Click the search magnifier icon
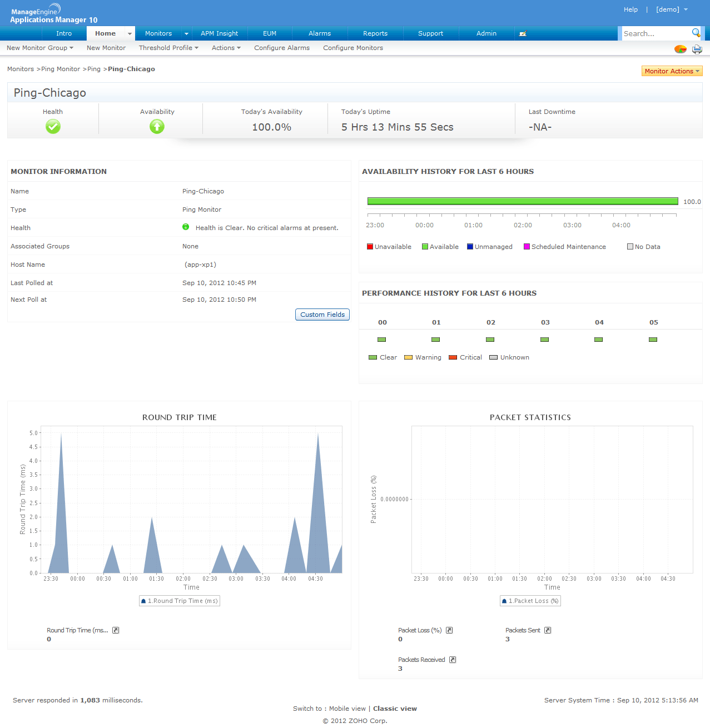710x728 pixels. coord(696,33)
